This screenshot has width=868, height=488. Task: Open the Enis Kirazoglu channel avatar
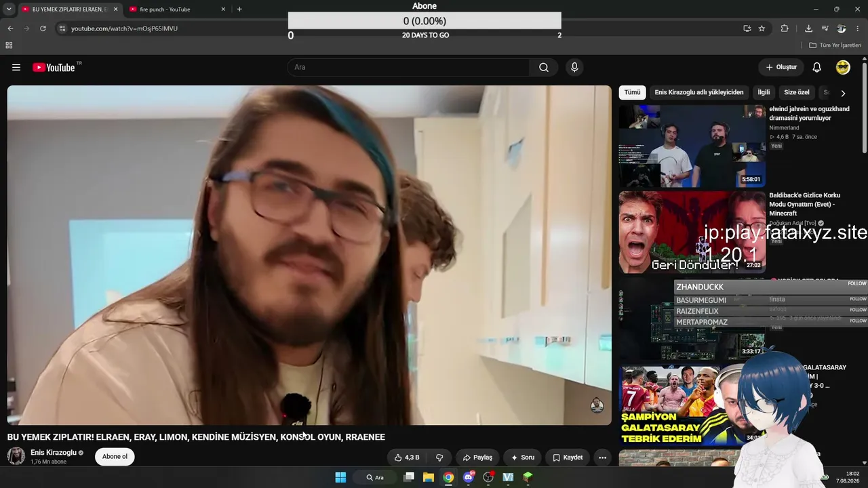point(16,456)
